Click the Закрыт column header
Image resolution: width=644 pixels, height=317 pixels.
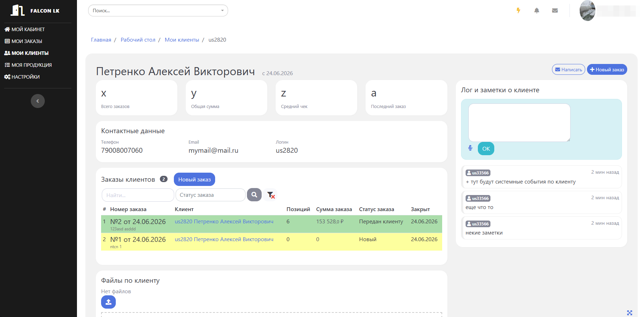[x=420, y=209]
